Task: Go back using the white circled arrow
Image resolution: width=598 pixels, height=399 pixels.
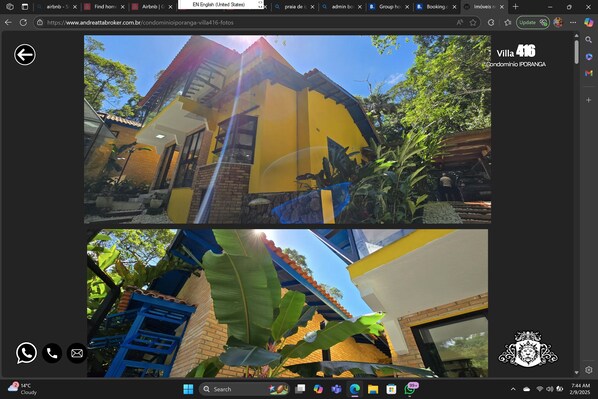Action: pos(25,55)
